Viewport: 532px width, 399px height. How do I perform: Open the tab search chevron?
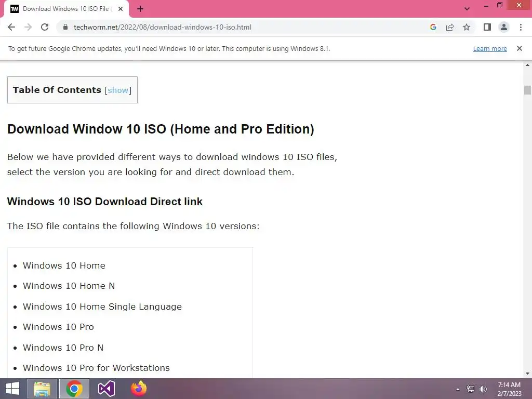pyautogui.click(x=467, y=9)
